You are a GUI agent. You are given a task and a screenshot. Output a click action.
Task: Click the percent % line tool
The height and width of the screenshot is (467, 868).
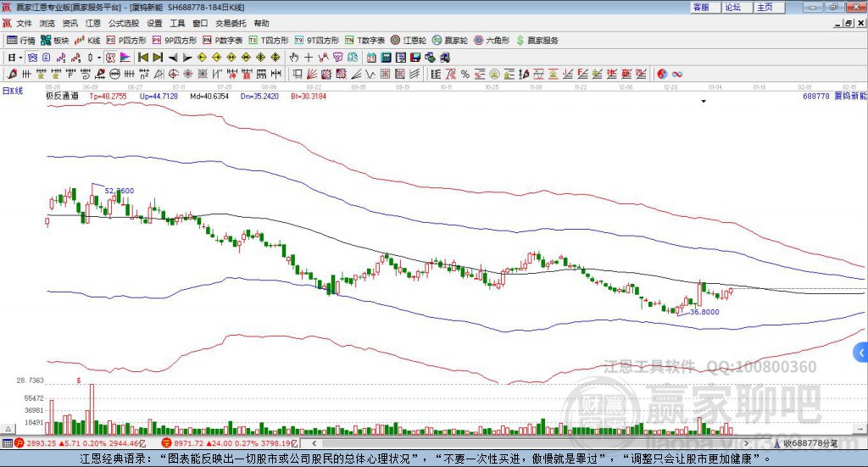(465, 74)
